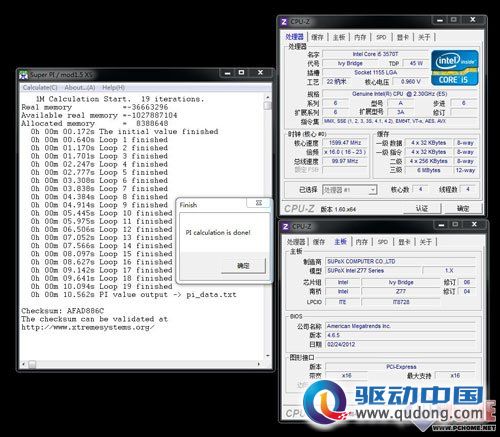Click the Intel Core i5 3570T name field
Screen dimensions: 500x437
[375, 54]
